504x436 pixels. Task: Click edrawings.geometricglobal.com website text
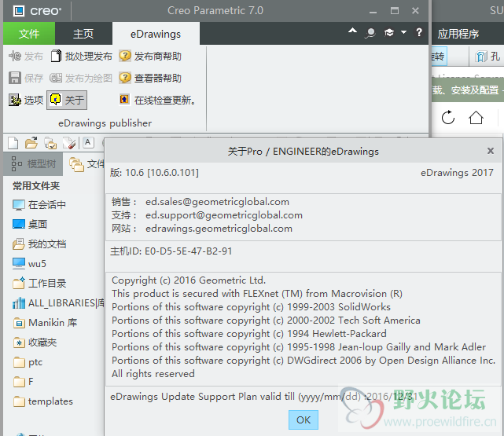click(219, 229)
